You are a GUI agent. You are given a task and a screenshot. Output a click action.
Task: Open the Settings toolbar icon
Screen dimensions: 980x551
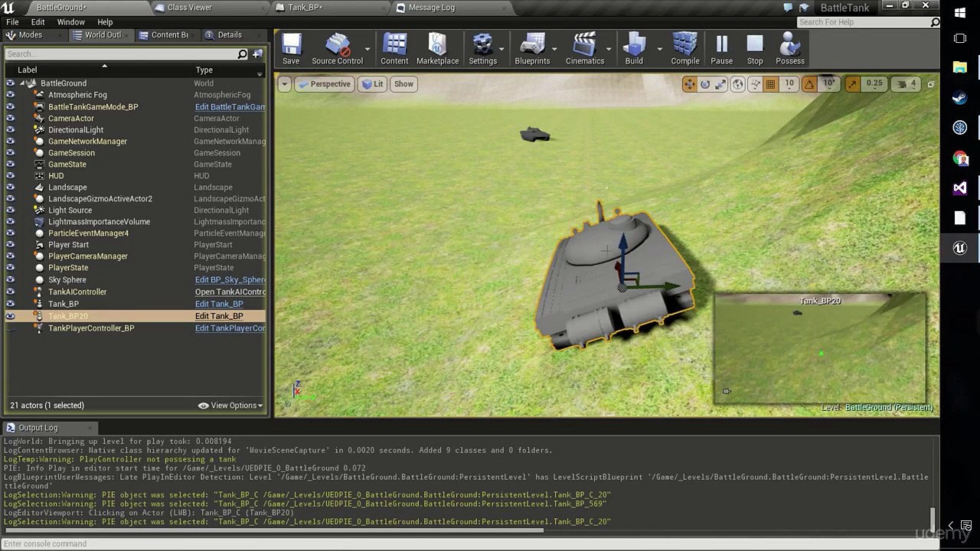pos(482,50)
